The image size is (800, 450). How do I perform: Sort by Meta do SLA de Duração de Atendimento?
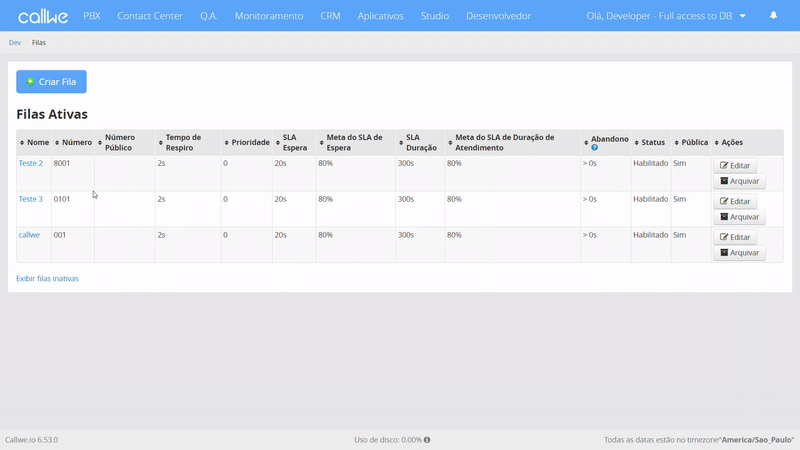point(512,142)
